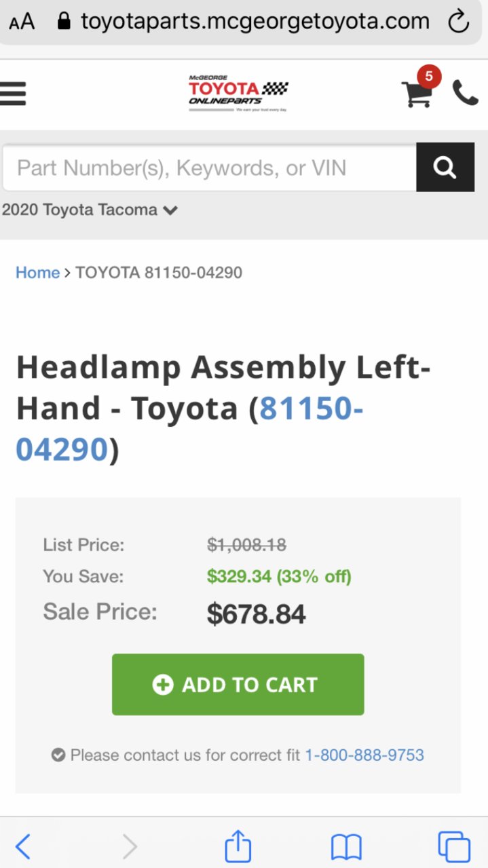
Task: Expand the 2020 Toyota Tacoma vehicle selector
Action: [x=90, y=210]
